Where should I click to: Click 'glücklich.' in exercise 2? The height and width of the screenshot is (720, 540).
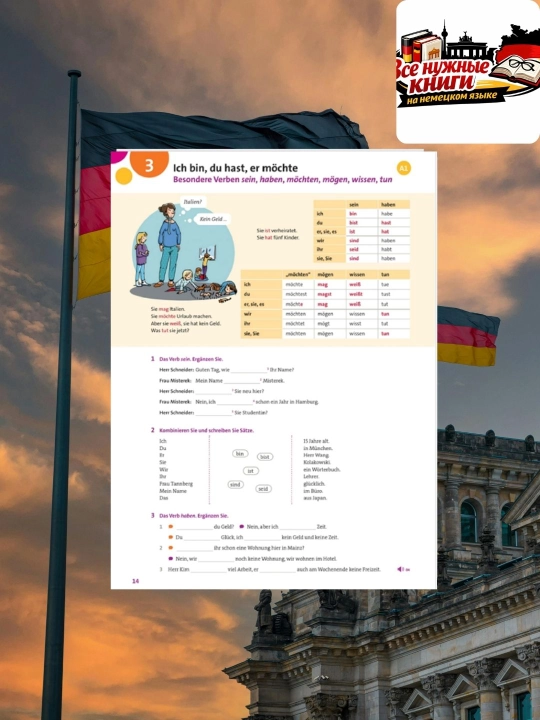coord(314,484)
